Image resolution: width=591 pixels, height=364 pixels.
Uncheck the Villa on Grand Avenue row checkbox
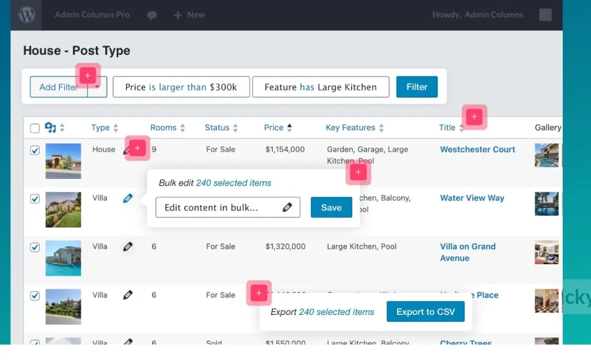[x=35, y=247]
